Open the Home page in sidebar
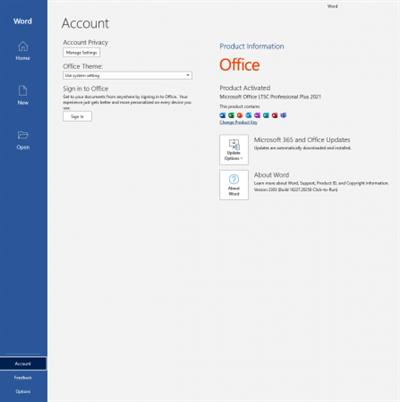The width and height of the screenshot is (400, 402). point(23,51)
